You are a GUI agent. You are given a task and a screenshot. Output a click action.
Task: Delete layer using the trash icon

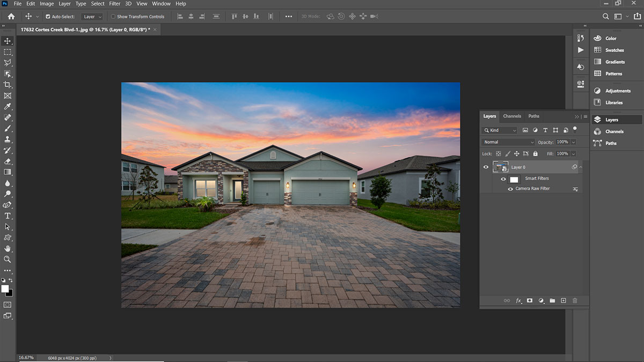pos(575,301)
